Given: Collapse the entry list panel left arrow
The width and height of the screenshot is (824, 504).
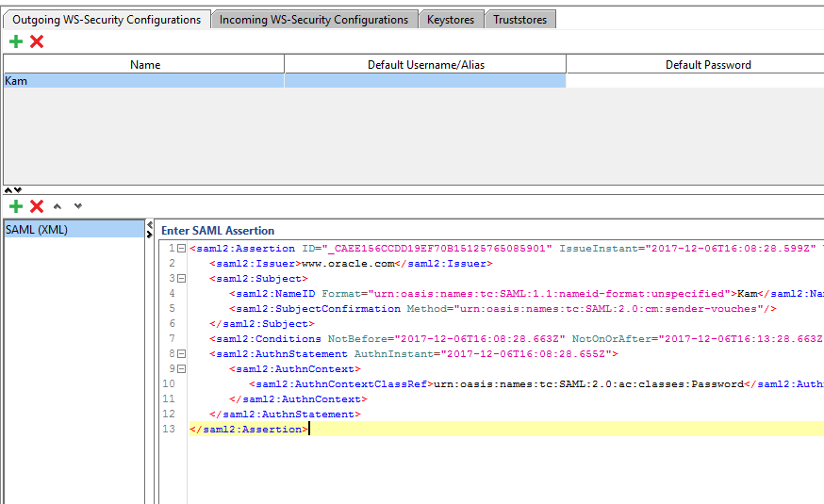Looking at the screenshot, I should click(150, 226).
